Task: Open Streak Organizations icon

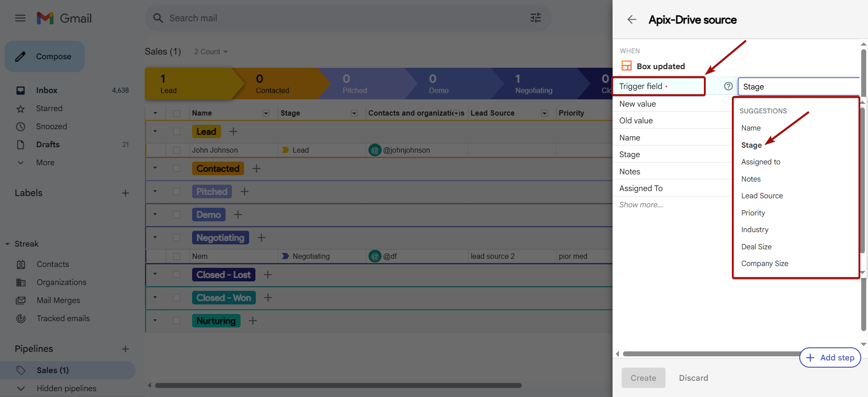Action: pos(21,282)
